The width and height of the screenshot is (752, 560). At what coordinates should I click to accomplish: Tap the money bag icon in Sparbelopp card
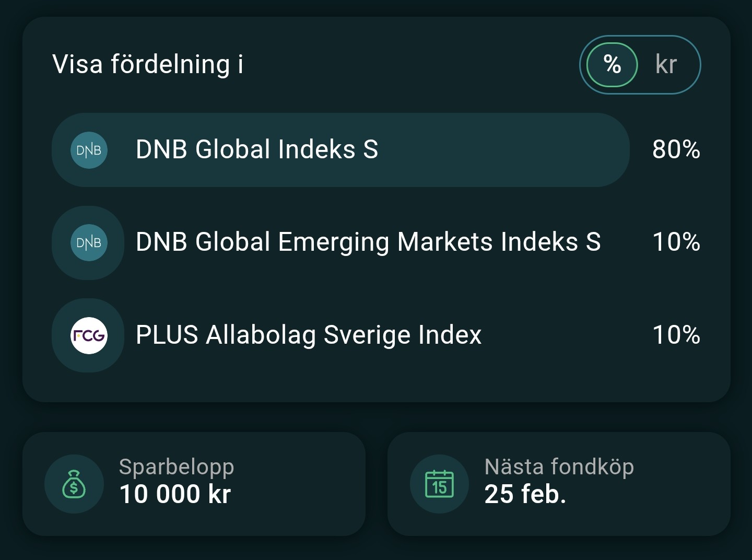tap(74, 484)
